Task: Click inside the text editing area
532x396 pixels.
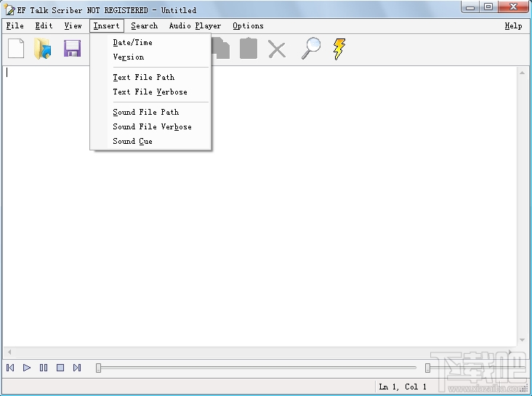Action: click(259, 206)
